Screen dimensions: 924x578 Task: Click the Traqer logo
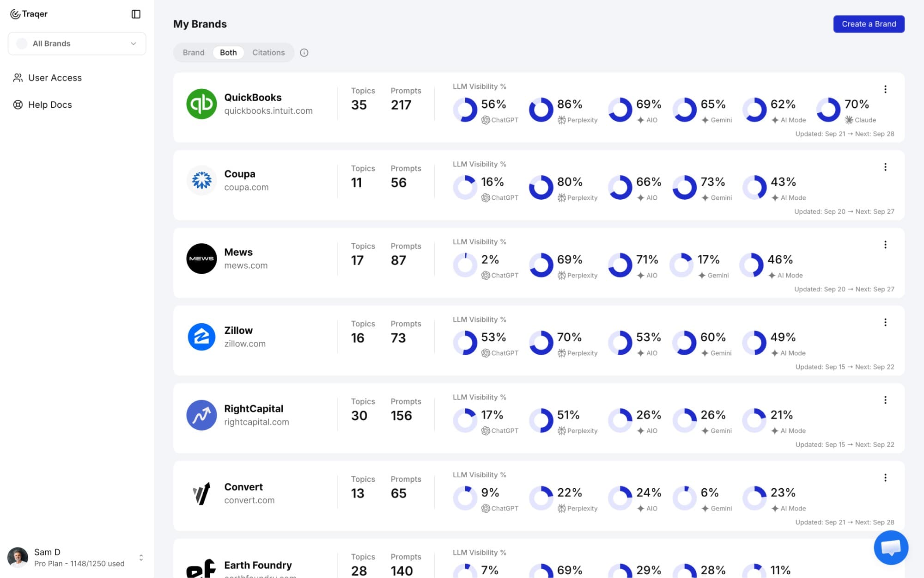[29, 14]
